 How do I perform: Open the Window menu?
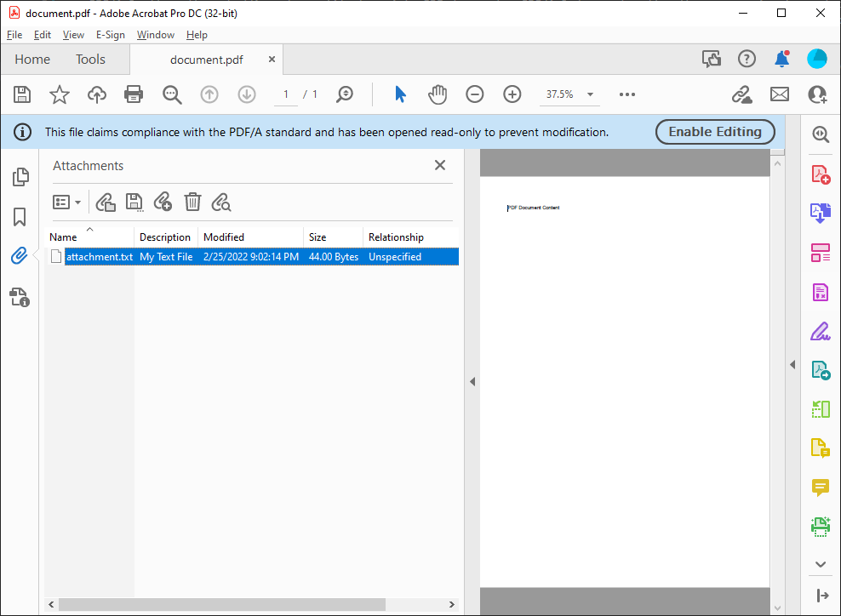pos(156,35)
